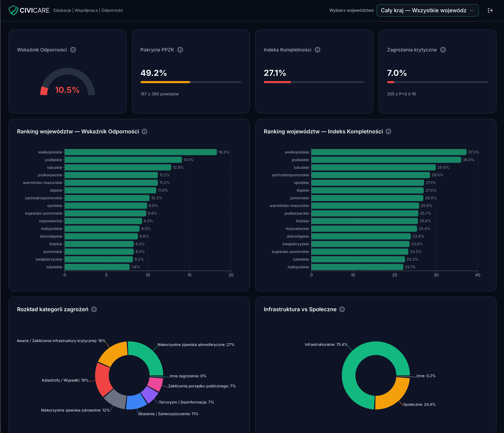Click the 'Inne zagrożenia: 0%' label
Screen dimensions: 504x433
tap(188, 376)
